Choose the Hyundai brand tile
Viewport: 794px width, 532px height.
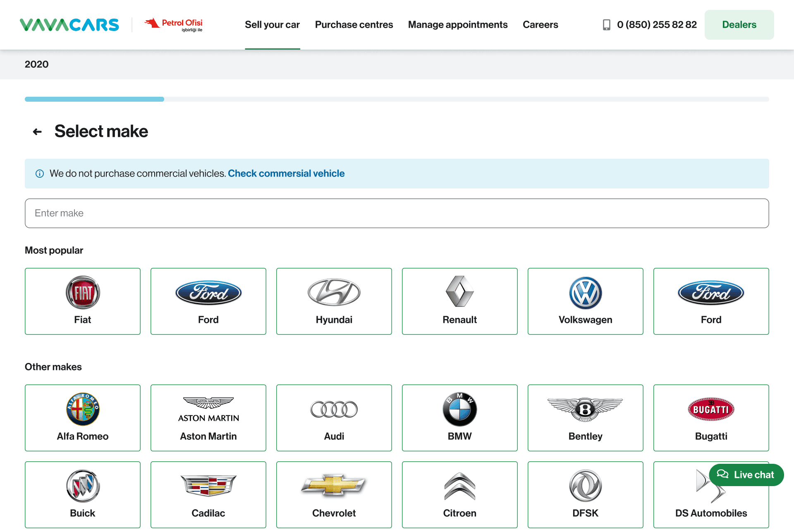[x=334, y=301]
